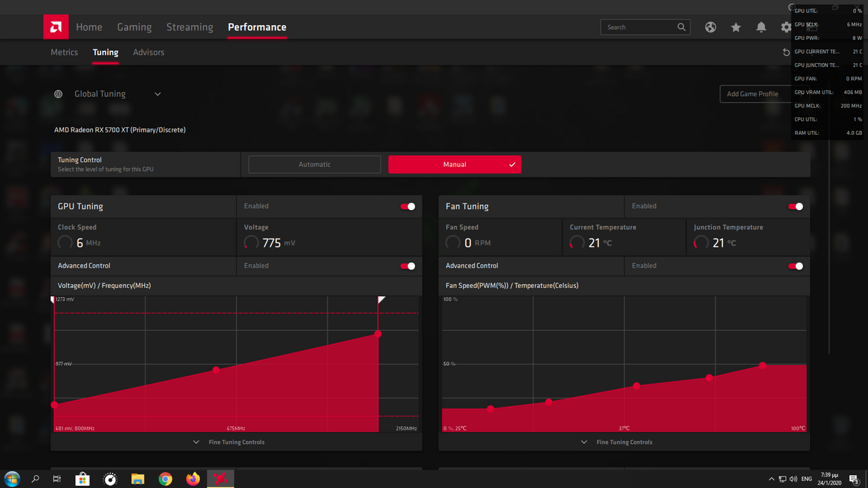Click the Voltage gauge icon
This screenshot has height=488, width=868.
[251, 243]
